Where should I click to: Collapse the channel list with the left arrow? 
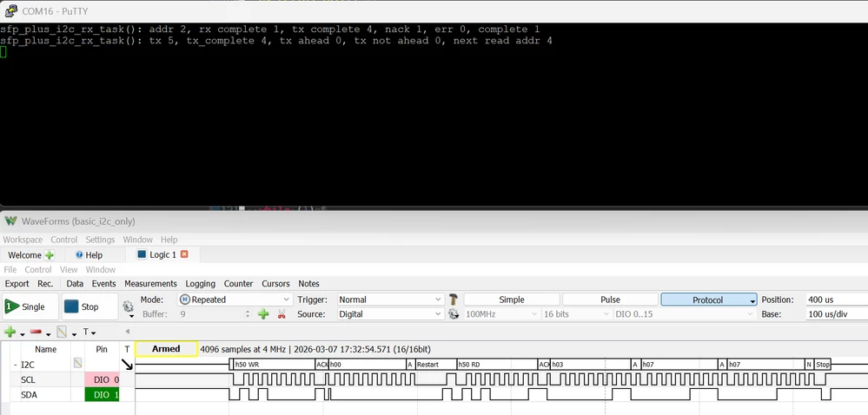128,332
